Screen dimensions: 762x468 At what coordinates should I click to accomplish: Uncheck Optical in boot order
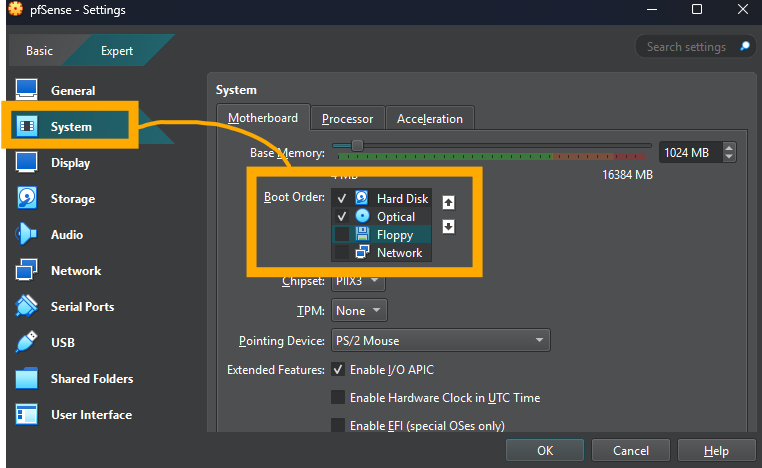click(342, 216)
